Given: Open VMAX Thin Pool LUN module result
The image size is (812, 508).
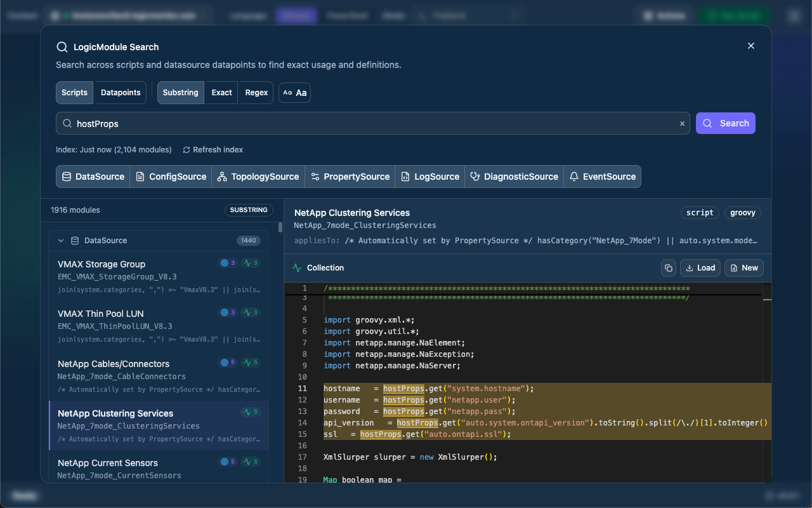Looking at the screenshot, I should [159, 326].
